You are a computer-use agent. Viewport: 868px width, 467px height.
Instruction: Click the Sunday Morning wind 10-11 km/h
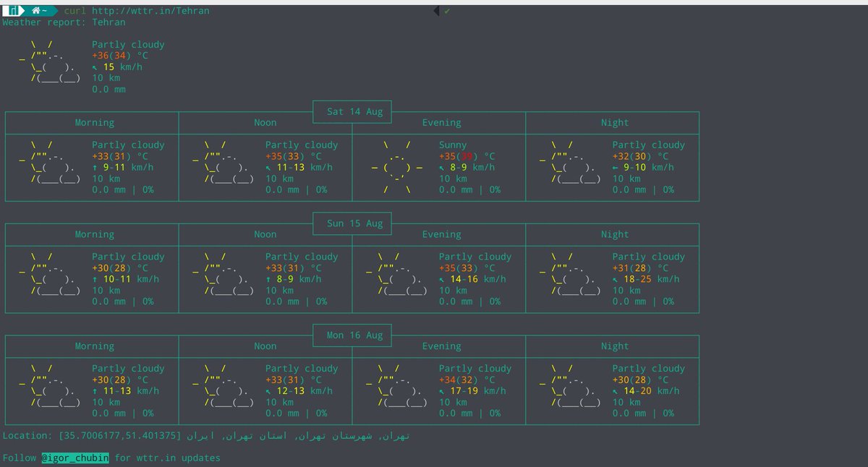(126, 279)
